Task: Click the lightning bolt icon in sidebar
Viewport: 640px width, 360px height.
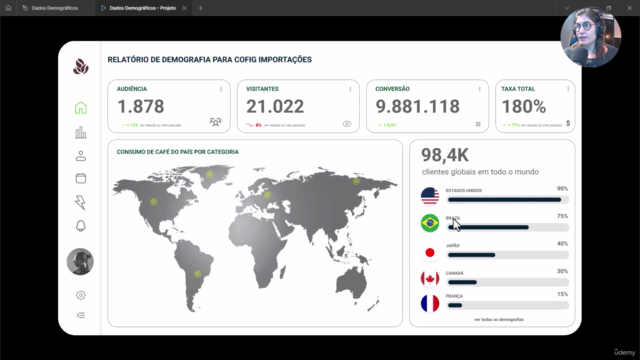Action: coord(80,202)
